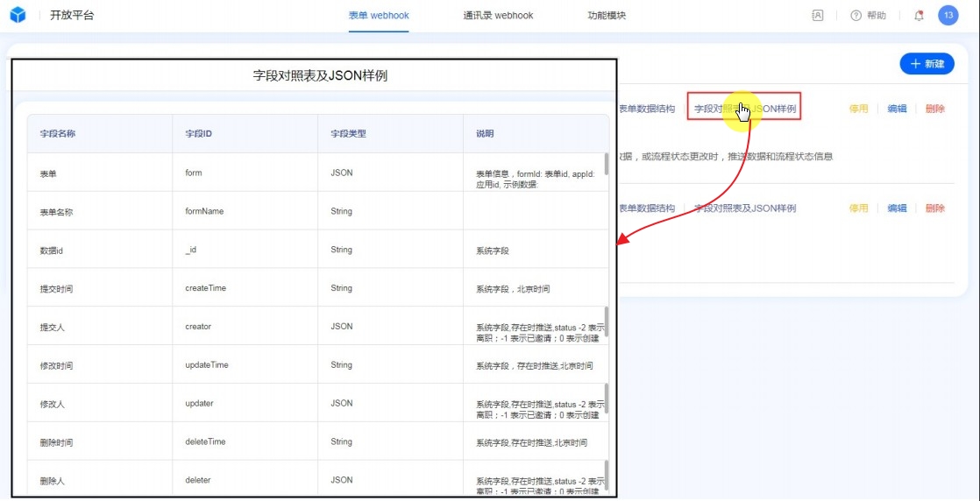Switch to the 通讯录 webhook tab

[x=498, y=15]
